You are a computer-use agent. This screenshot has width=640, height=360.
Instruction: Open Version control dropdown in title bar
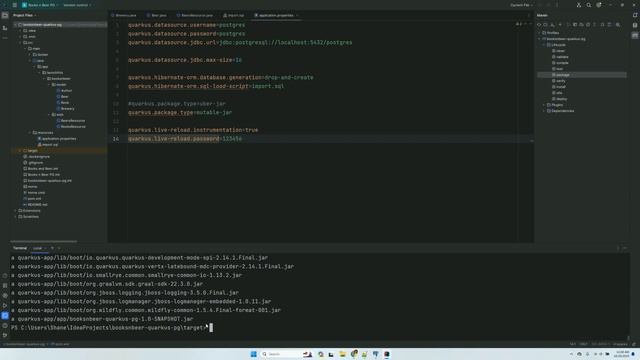tap(77, 5)
